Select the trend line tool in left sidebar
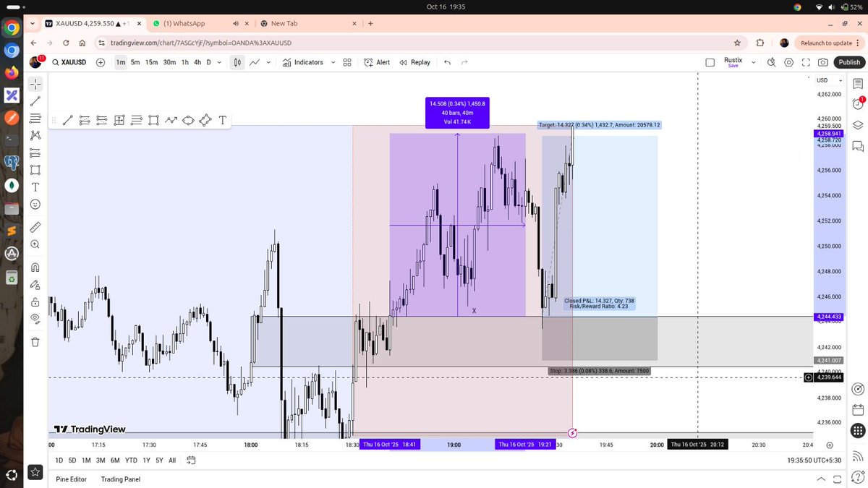This screenshot has width=868, height=488. tap(35, 101)
